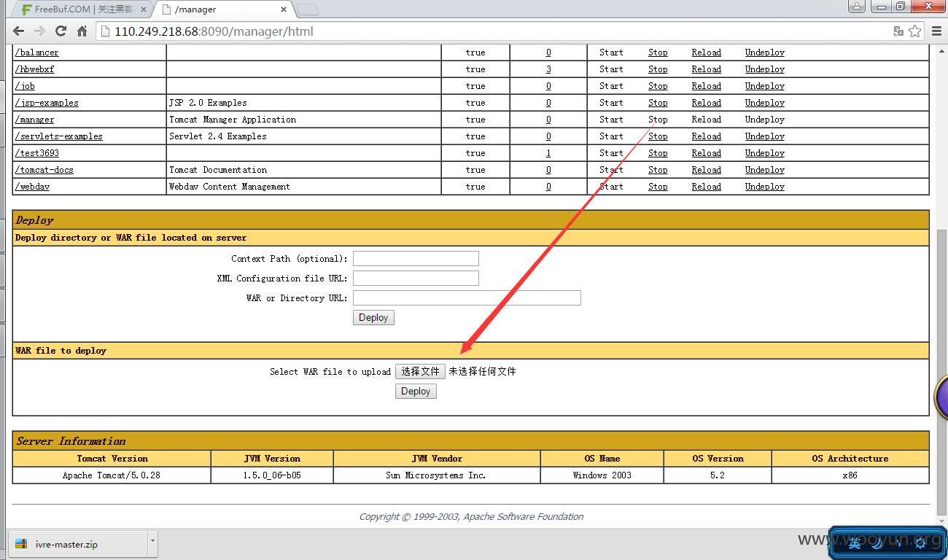This screenshot has height=560, width=948.
Task: Stop the /webdav application
Action: pos(658,187)
